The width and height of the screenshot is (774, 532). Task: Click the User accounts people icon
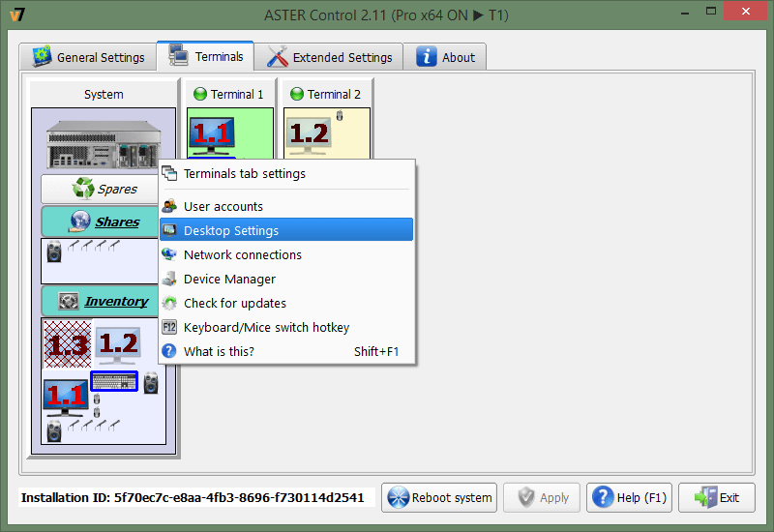click(x=169, y=206)
